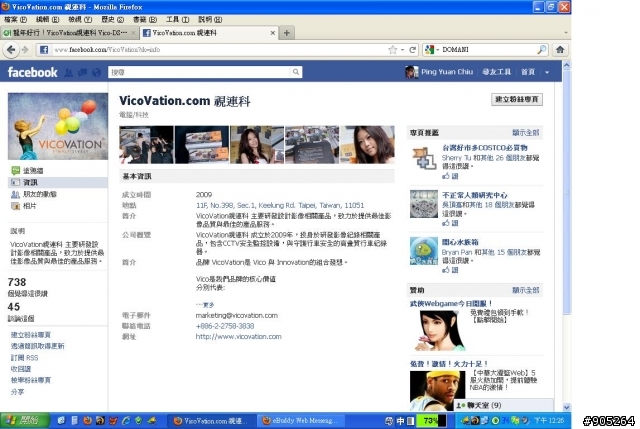Open Facebook friend requests icon
Screen dimensions: 640x429
68,72
